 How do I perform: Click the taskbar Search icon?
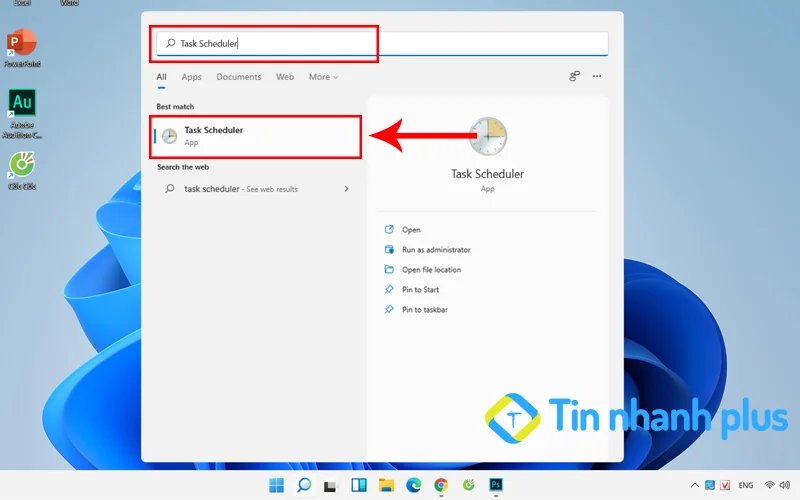tap(304, 485)
